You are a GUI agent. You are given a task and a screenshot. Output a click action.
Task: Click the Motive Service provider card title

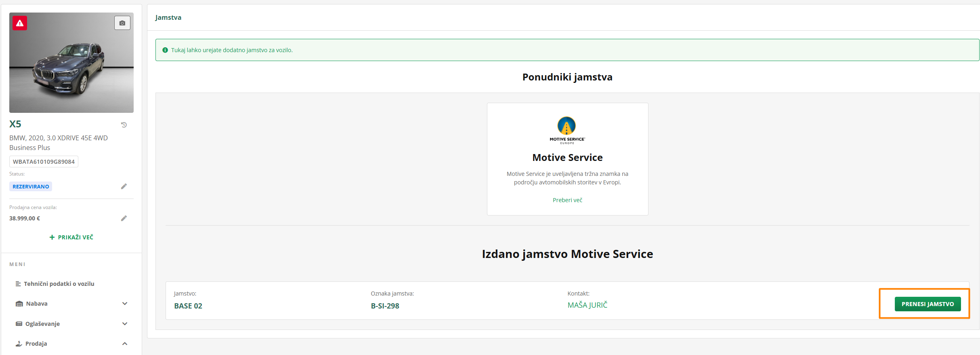point(567,158)
